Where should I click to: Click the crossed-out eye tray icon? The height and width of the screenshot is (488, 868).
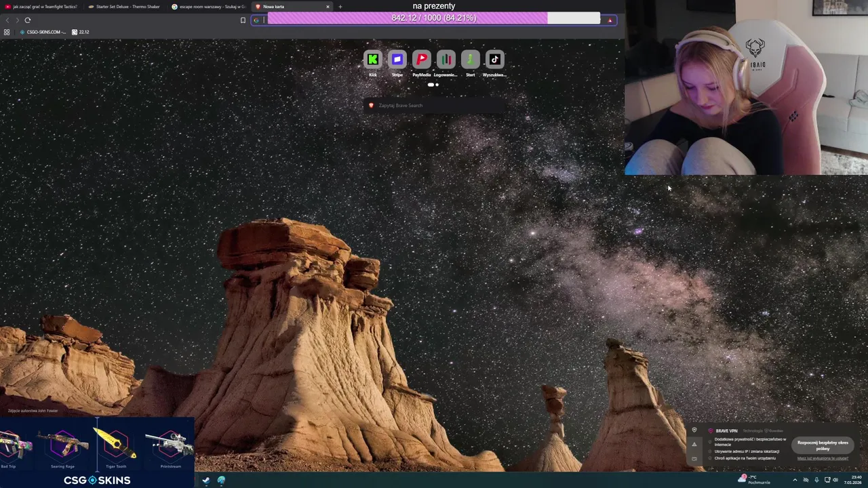(806, 481)
